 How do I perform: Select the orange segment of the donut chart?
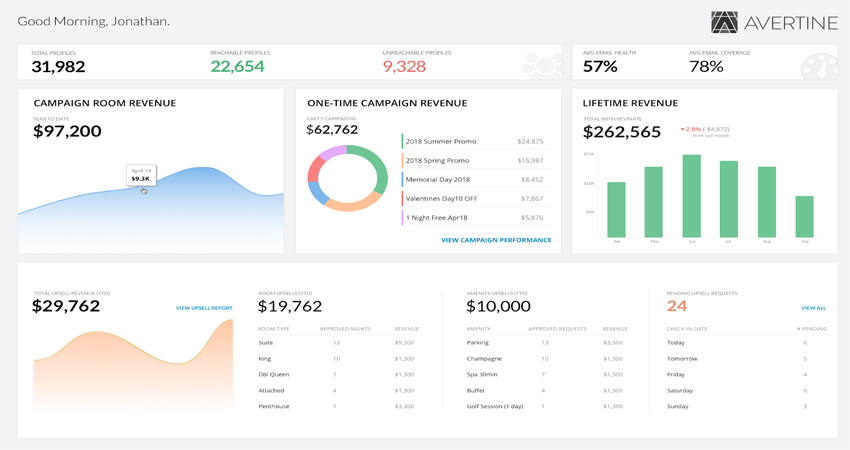pyautogui.click(x=356, y=203)
